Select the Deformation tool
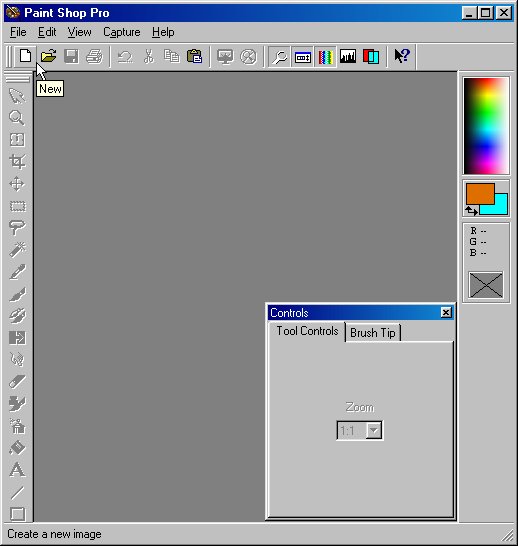Screen dimensions: 518x546 tap(17, 140)
